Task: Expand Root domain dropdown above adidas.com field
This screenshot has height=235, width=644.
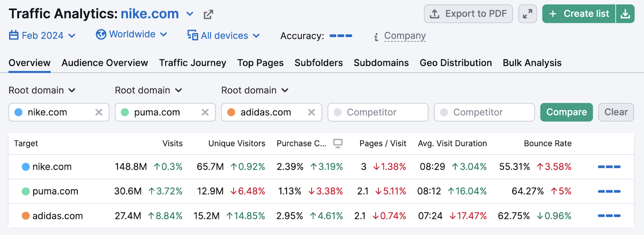Action: click(x=255, y=90)
